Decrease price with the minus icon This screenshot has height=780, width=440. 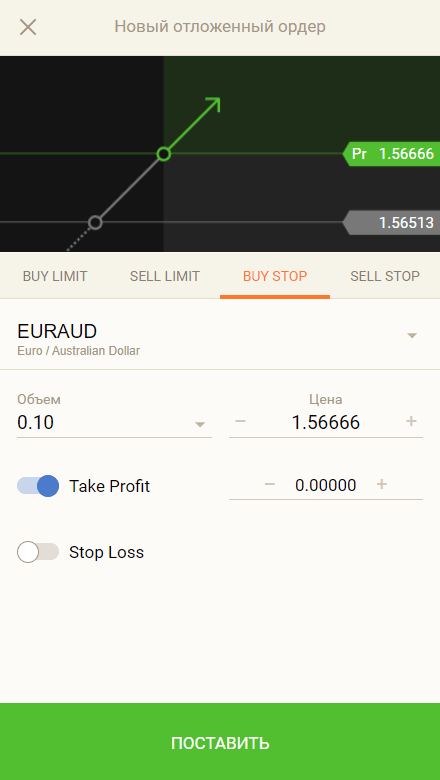pos(240,421)
